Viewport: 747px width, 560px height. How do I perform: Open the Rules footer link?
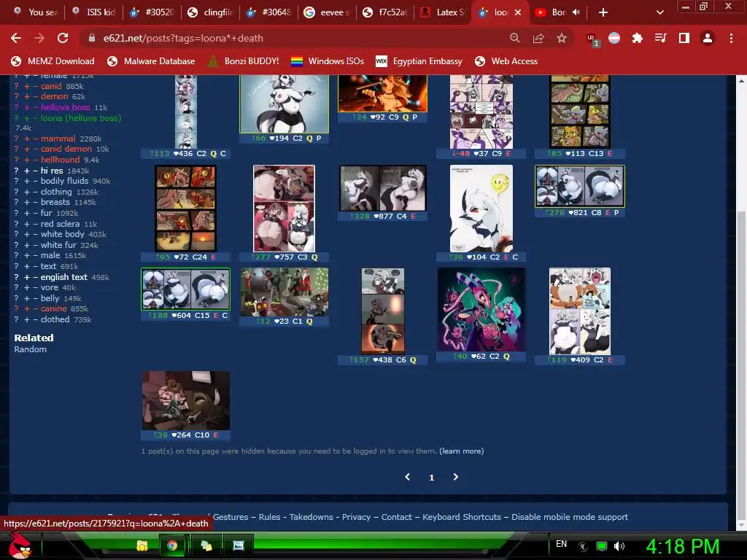pyautogui.click(x=269, y=517)
